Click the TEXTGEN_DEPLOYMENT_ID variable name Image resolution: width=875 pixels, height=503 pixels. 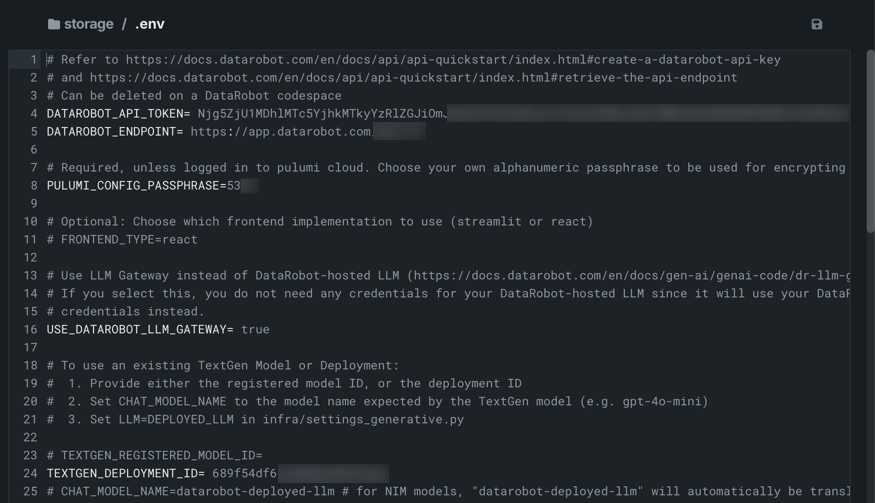pyautogui.click(x=122, y=473)
